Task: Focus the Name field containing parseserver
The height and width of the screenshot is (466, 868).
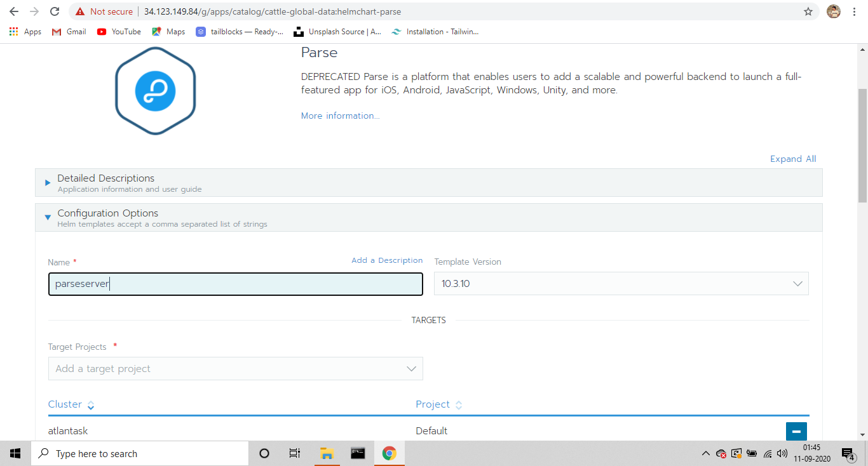Action: click(236, 284)
